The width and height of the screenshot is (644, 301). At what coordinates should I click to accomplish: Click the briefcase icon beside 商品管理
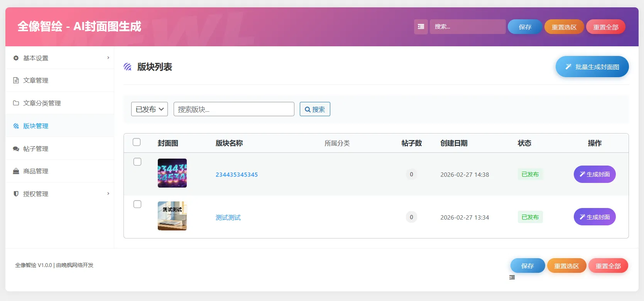(x=16, y=171)
